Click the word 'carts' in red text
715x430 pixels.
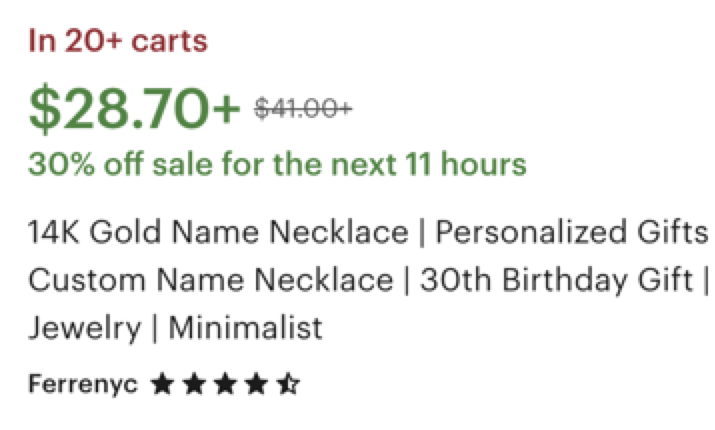pos(169,42)
